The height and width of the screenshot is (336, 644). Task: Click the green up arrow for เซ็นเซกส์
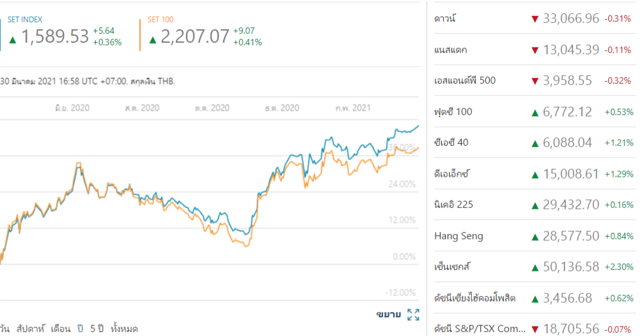pyautogui.click(x=535, y=268)
